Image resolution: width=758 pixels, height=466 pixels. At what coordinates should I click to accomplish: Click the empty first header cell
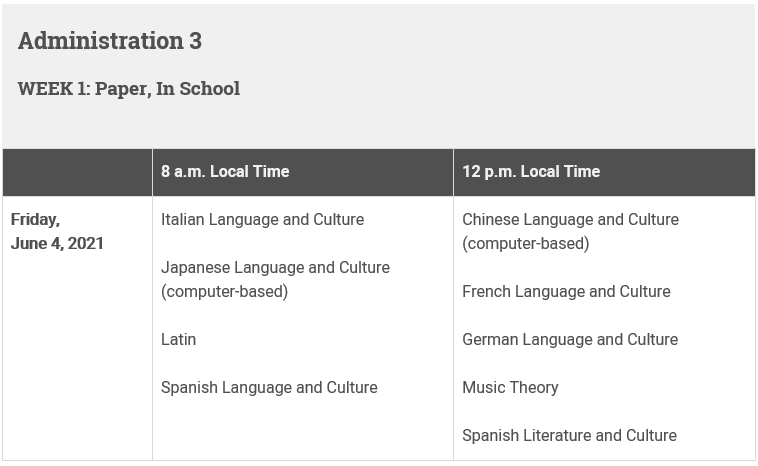[77, 172]
